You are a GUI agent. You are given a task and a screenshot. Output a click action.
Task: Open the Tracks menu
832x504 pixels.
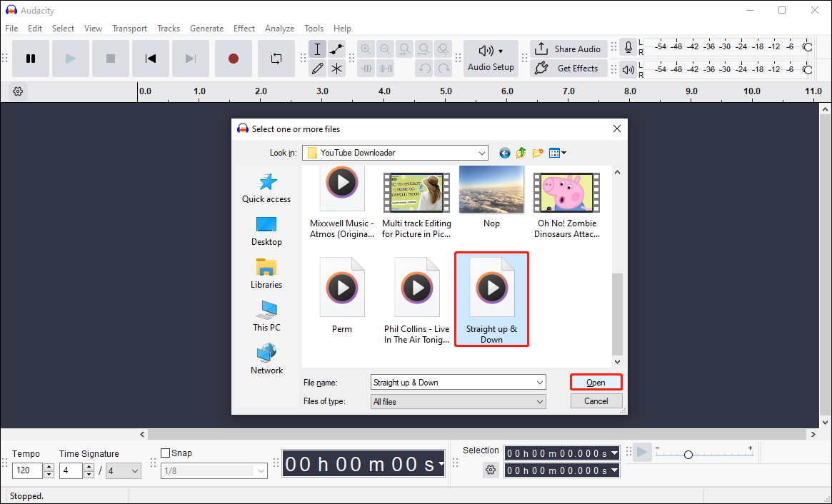click(x=169, y=28)
